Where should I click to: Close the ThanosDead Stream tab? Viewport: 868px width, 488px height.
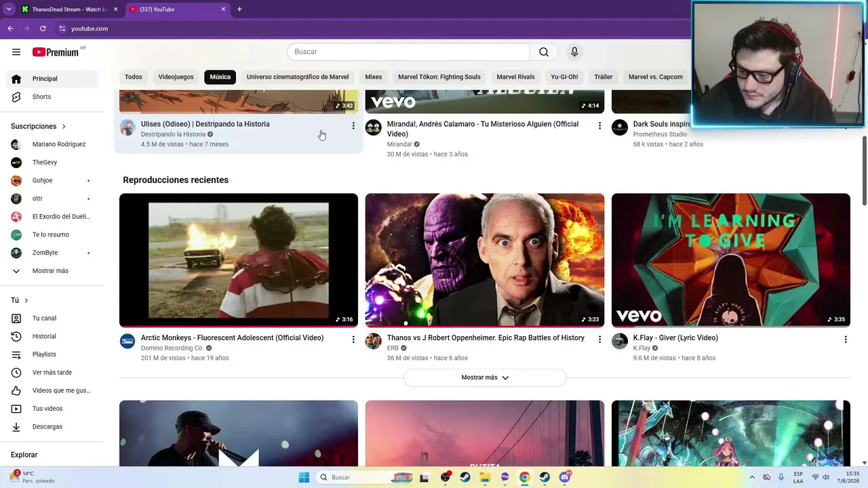coord(115,9)
